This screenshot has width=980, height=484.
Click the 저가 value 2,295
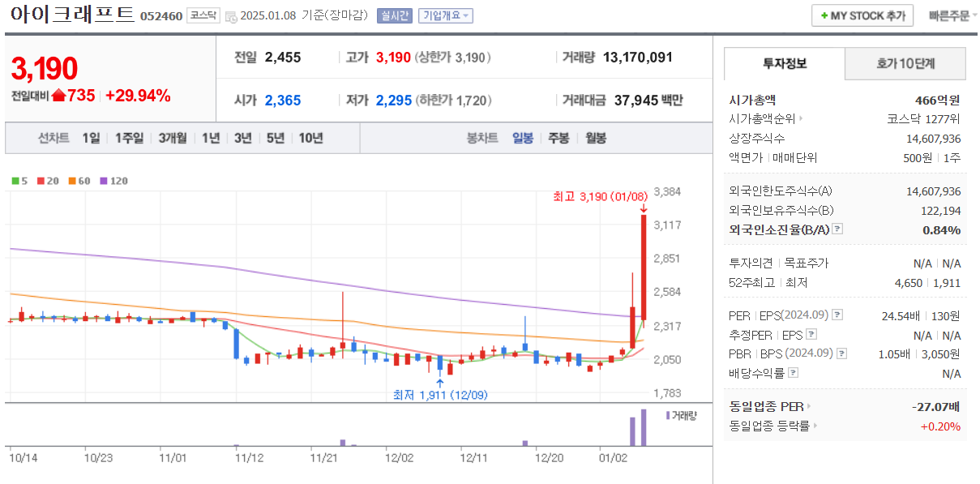pos(394,101)
